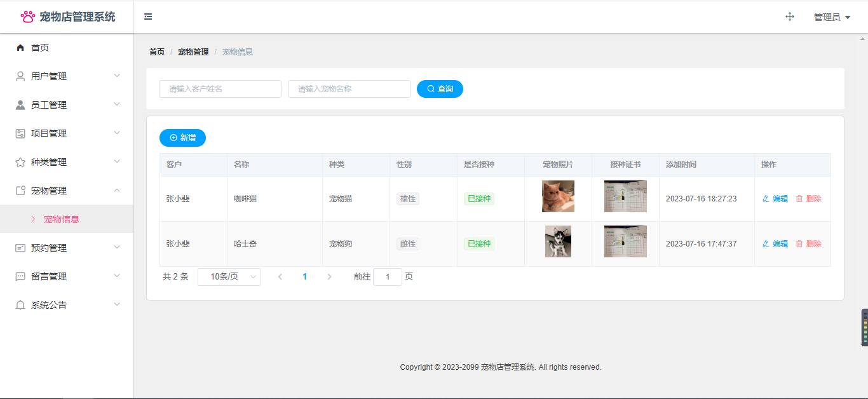Click the previous page arrow
Screen dimensions: 868x399
pos(280,277)
